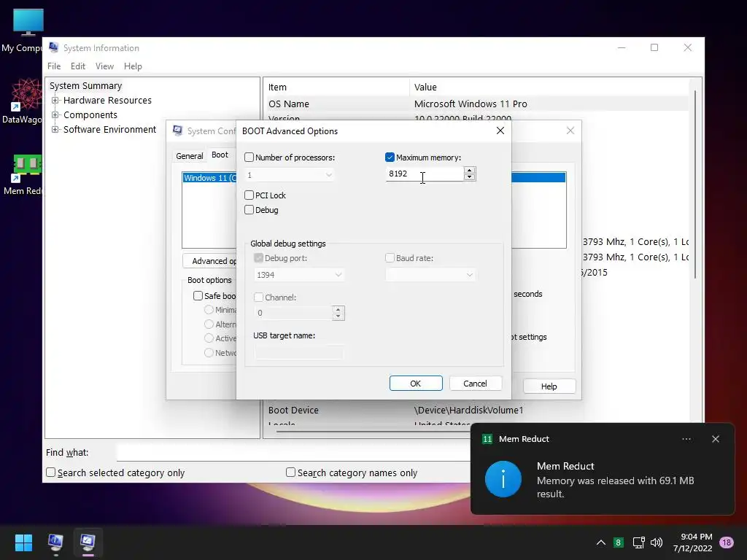Enable the PCI Lock checkbox

(249, 195)
